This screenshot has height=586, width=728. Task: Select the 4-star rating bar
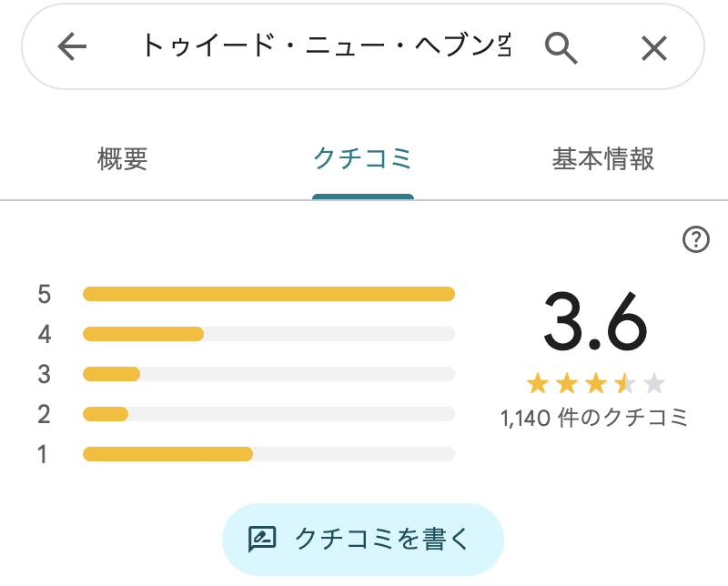[x=268, y=334]
